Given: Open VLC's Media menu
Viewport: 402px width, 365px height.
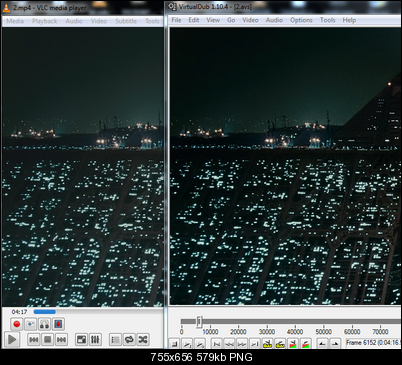Looking at the screenshot, I should click(x=15, y=21).
